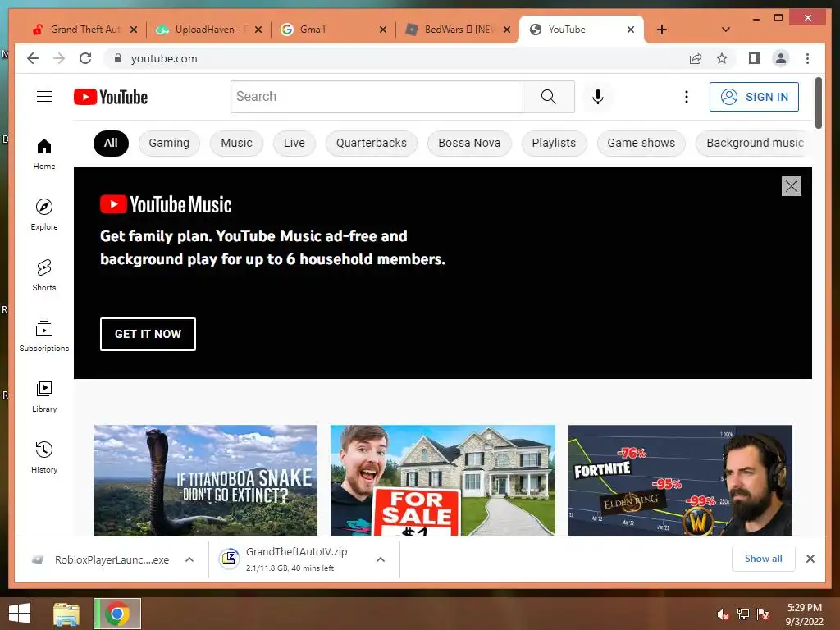Select the Music filter chip
Viewport: 840px width, 630px height.
236,143
